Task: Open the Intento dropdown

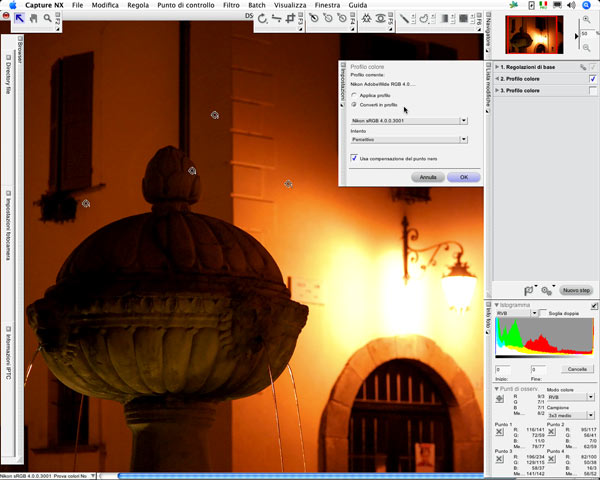Action: (409, 139)
